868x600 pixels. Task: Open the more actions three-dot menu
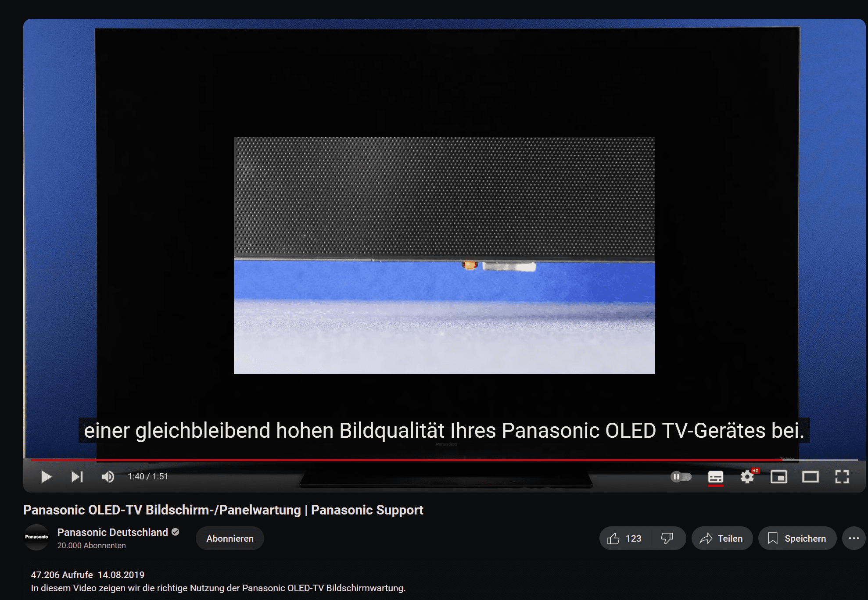(x=854, y=538)
